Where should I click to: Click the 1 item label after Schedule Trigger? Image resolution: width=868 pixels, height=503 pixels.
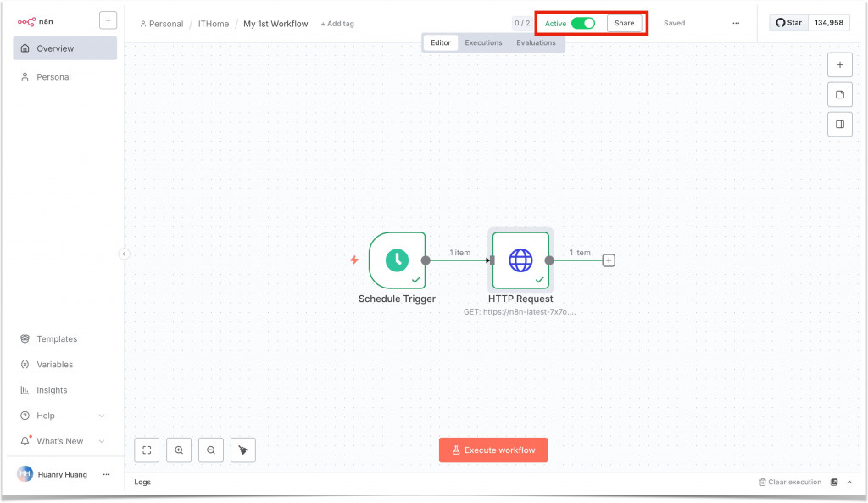[x=459, y=253]
